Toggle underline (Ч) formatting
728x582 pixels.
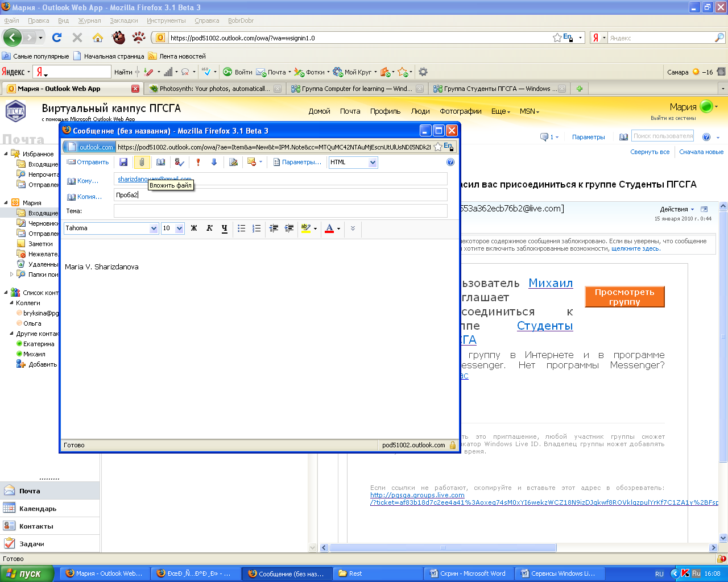225,228
